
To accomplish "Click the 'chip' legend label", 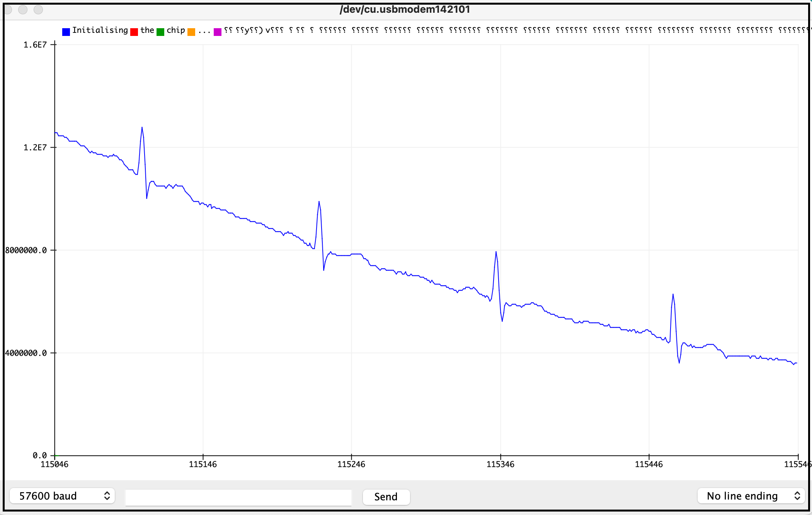I will [176, 30].
